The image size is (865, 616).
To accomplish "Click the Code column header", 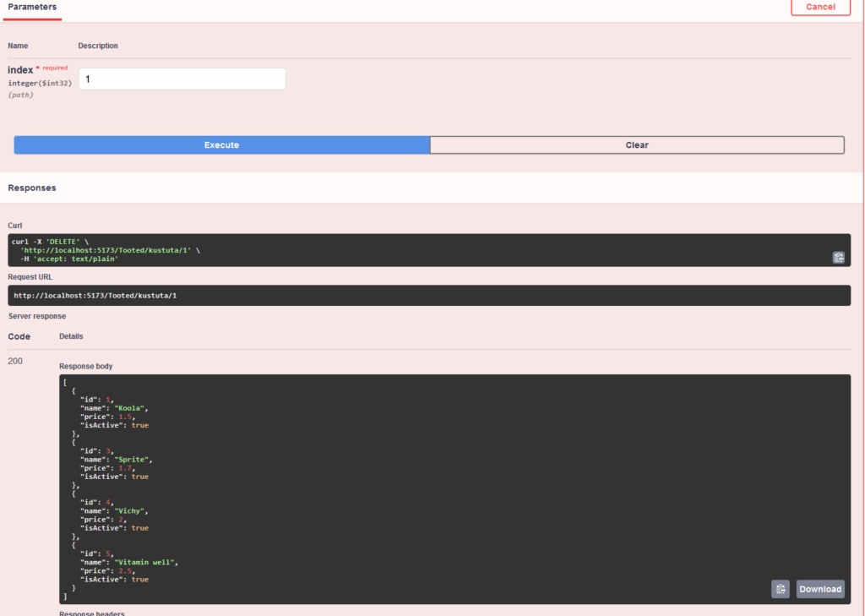I will (19, 336).
